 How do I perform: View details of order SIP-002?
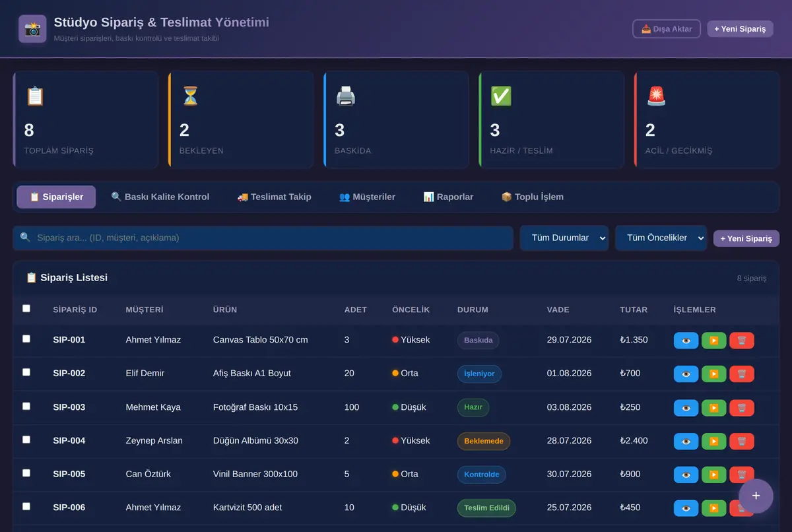coord(686,374)
